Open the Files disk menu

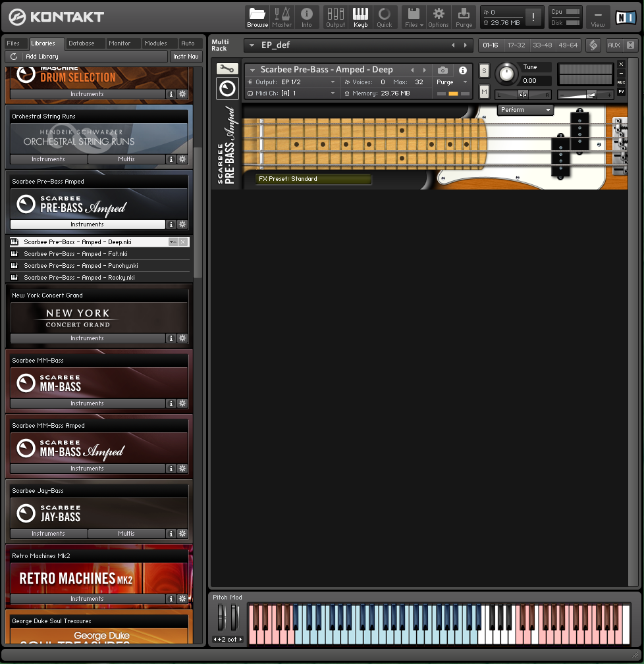click(x=414, y=18)
